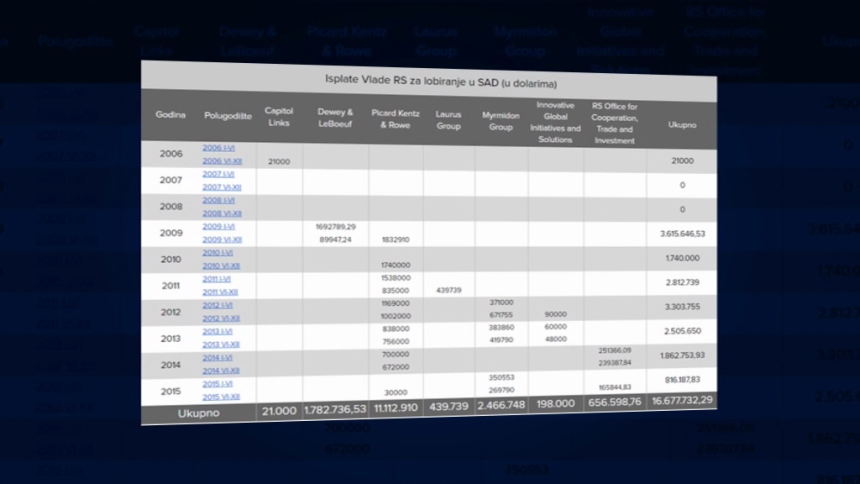
Task: Open the 2010 I-VI link
Action: click(x=218, y=253)
